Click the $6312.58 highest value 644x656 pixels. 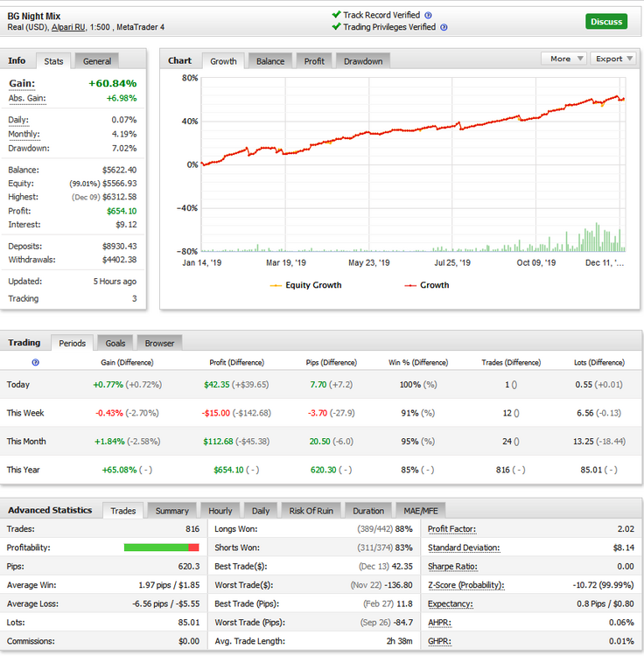tap(119, 197)
